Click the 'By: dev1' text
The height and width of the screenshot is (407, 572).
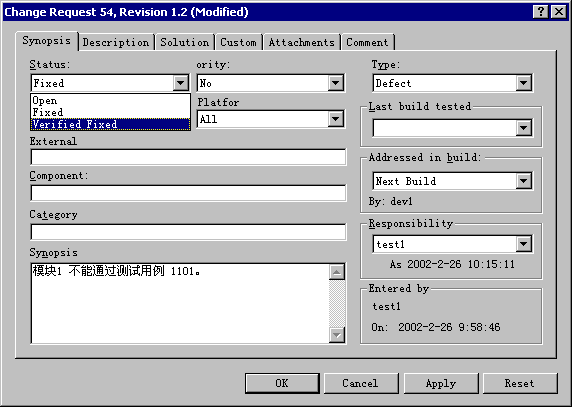coord(390,201)
